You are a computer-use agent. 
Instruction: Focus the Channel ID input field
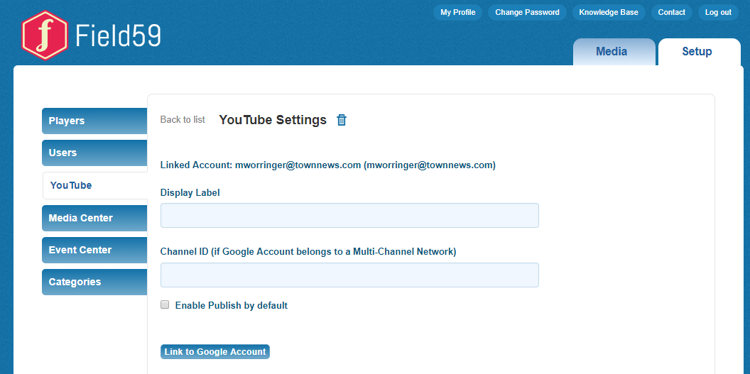[350, 275]
